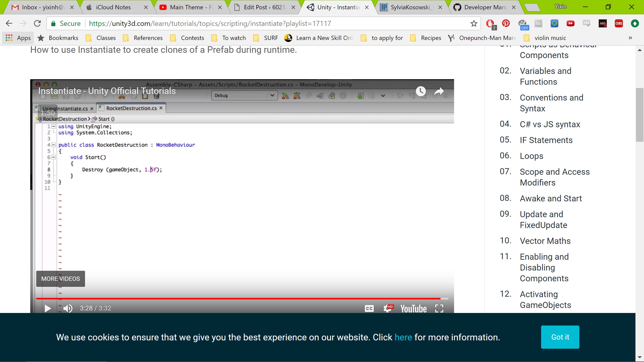
Task: Play the Instantiate tutorial video
Action: pyautogui.click(x=48, y=308)
